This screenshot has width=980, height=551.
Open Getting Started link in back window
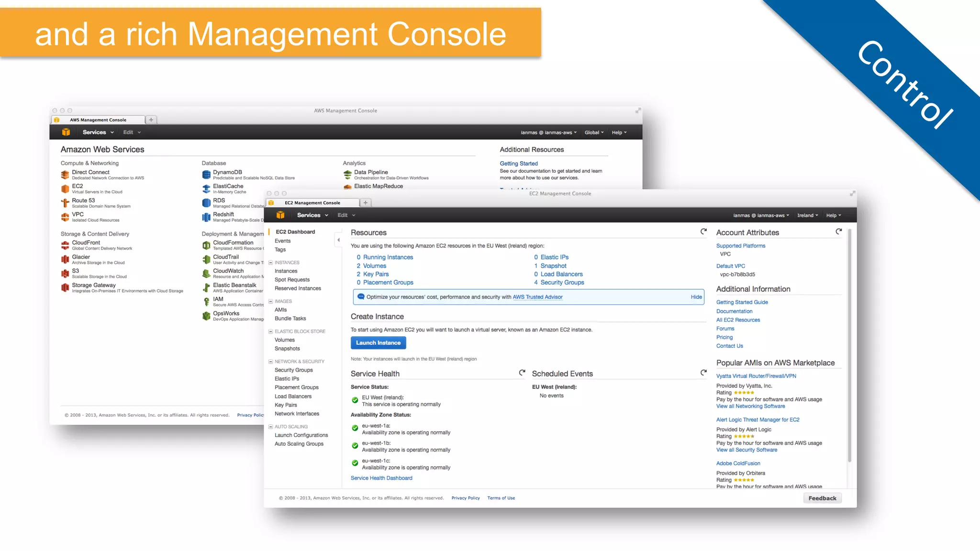point(519,164)
